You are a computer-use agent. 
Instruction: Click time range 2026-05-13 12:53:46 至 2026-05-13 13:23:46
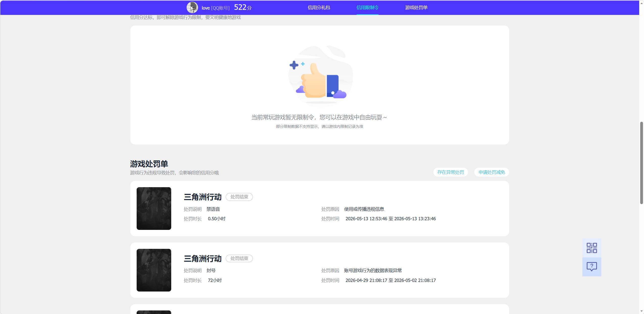390,219
